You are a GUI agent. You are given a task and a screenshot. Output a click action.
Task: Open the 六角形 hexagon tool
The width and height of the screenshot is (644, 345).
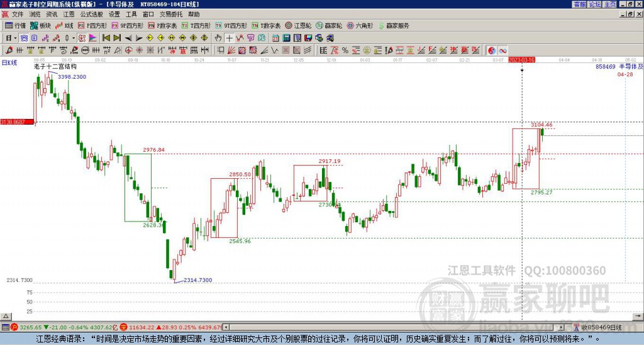[x=360, y=25]
